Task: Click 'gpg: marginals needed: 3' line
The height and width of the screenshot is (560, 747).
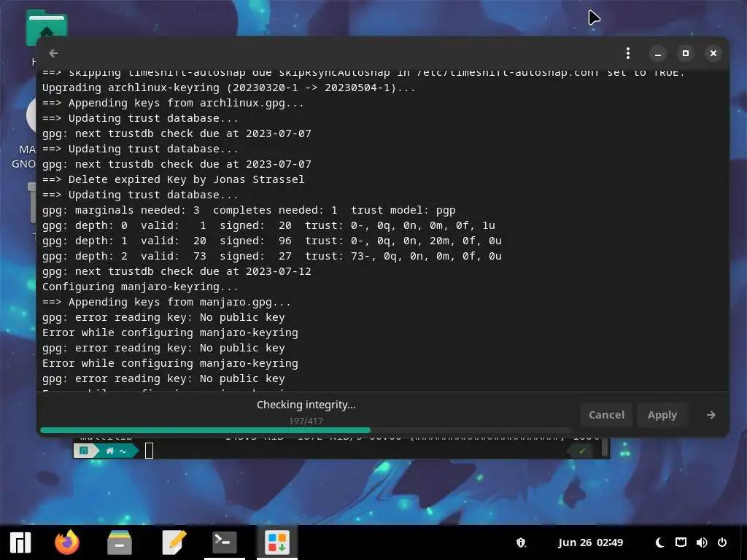Action: click(x=249, y=210)
